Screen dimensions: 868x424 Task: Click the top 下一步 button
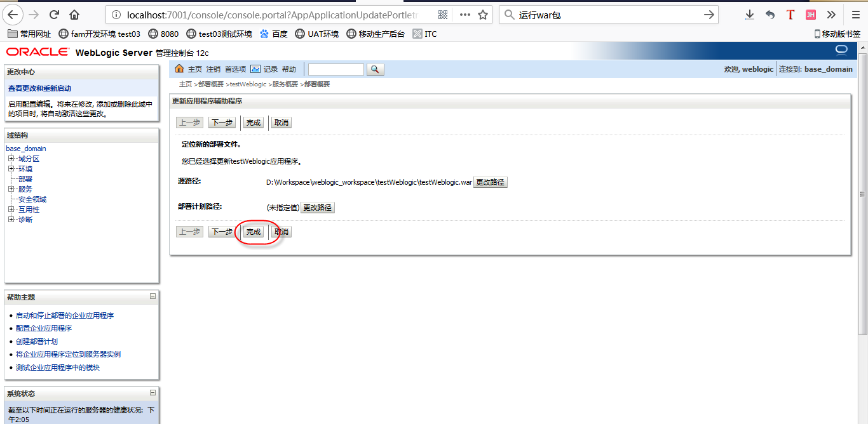222,123
